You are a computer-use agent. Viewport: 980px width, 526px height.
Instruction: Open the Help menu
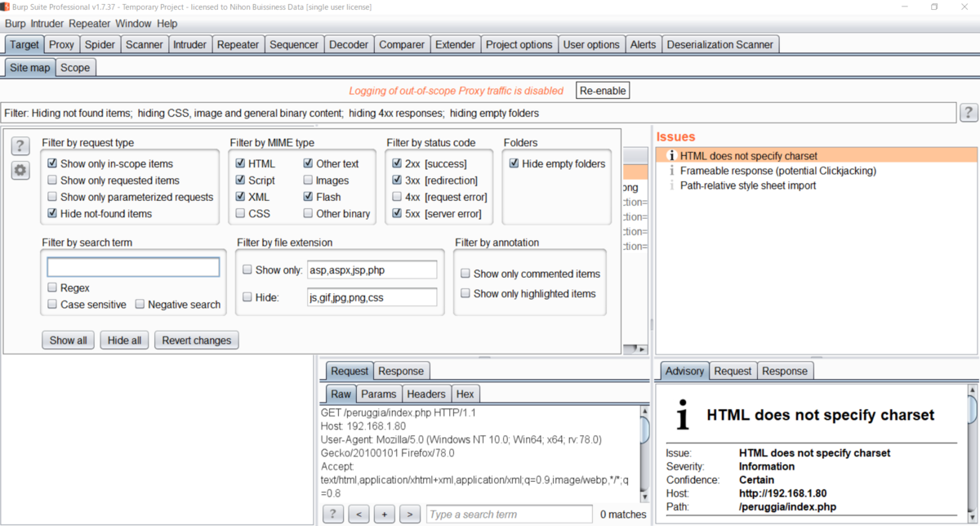pos(167,24)
